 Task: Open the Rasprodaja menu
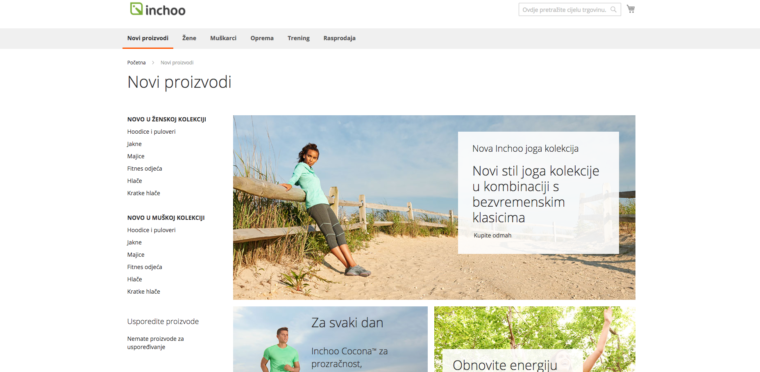pyautogui.click(x=339, y=38)
